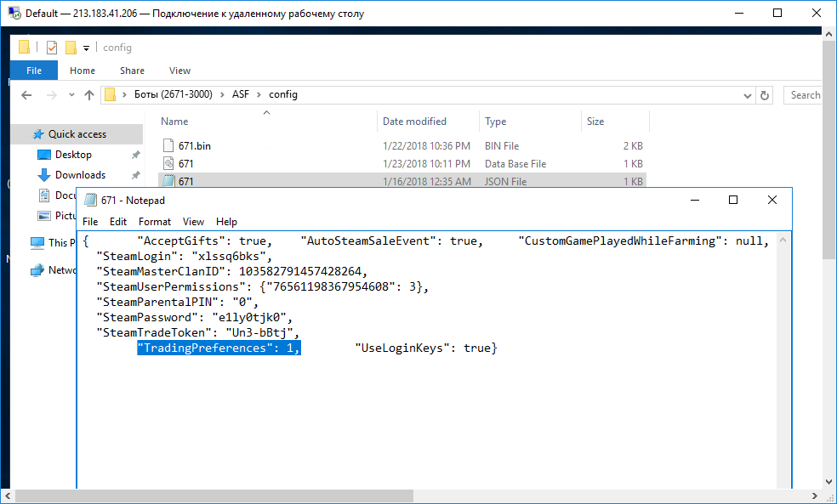Click the Notepad title bar icon
Image resolution: width=837 pixels, height=504 pixels.
click(91, 200)
